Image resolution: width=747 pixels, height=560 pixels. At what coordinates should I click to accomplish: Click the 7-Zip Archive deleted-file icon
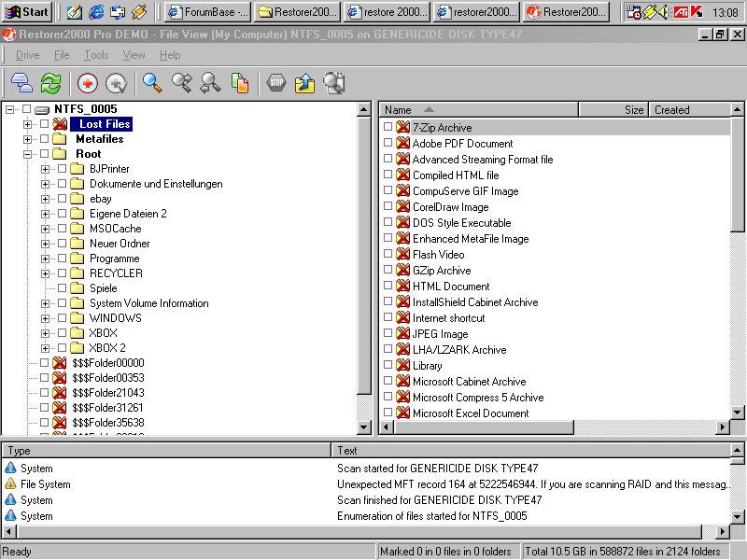pyautogui.click(x=403, y=127)
